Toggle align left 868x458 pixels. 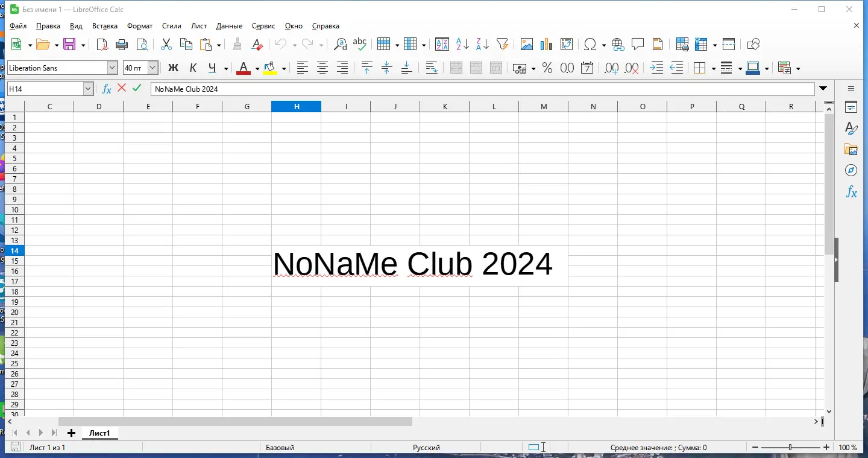point(303,68)
